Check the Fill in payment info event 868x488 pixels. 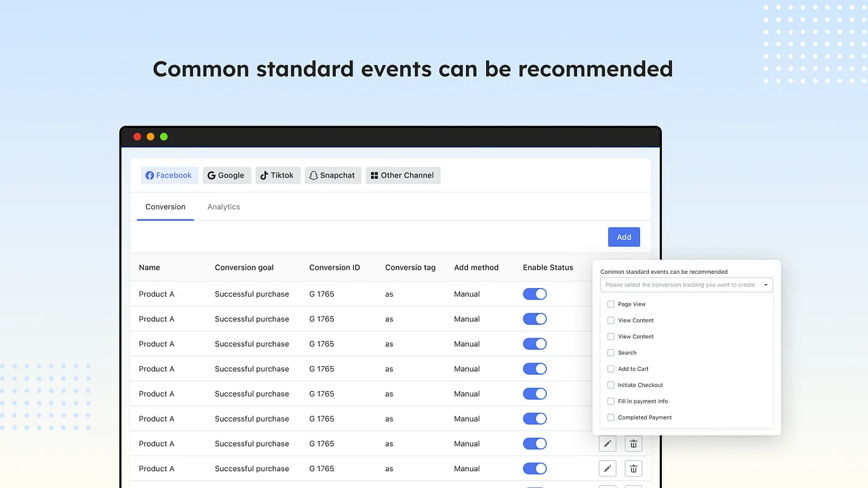(x=610, y=401)
